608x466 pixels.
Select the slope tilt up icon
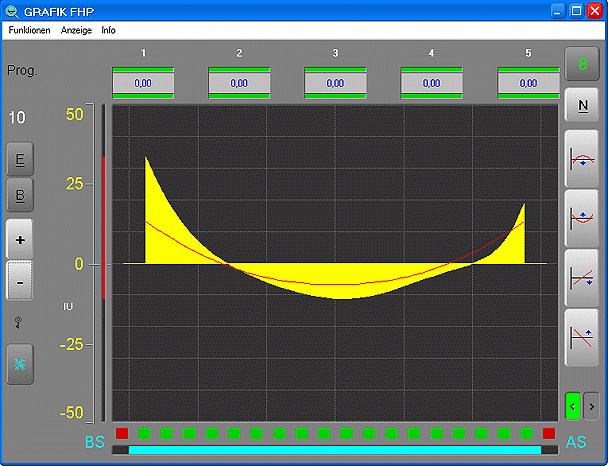(x=582, y=338)
